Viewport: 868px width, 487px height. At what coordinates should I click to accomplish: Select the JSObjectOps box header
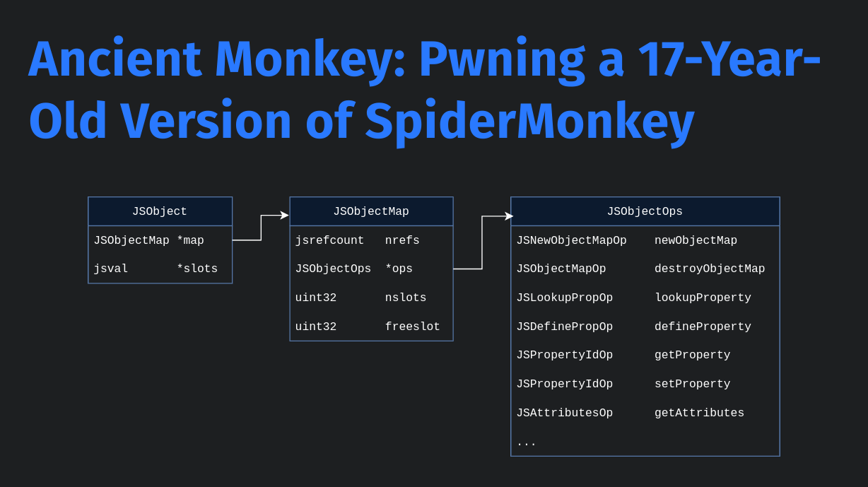pos(645,211)
